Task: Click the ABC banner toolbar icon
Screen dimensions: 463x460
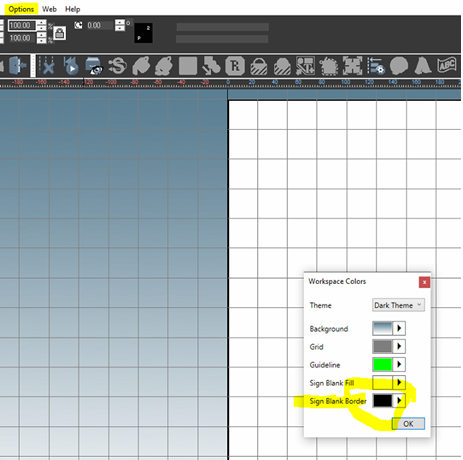Action: pyautogui.click(x=447, y=65)
